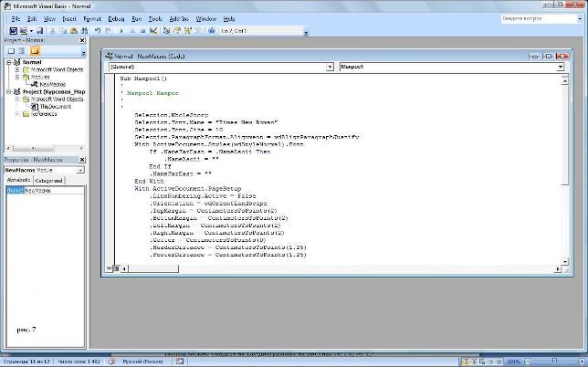588x367 pixels.
Task: Open the Help menu
Action: tap(229, 19)
